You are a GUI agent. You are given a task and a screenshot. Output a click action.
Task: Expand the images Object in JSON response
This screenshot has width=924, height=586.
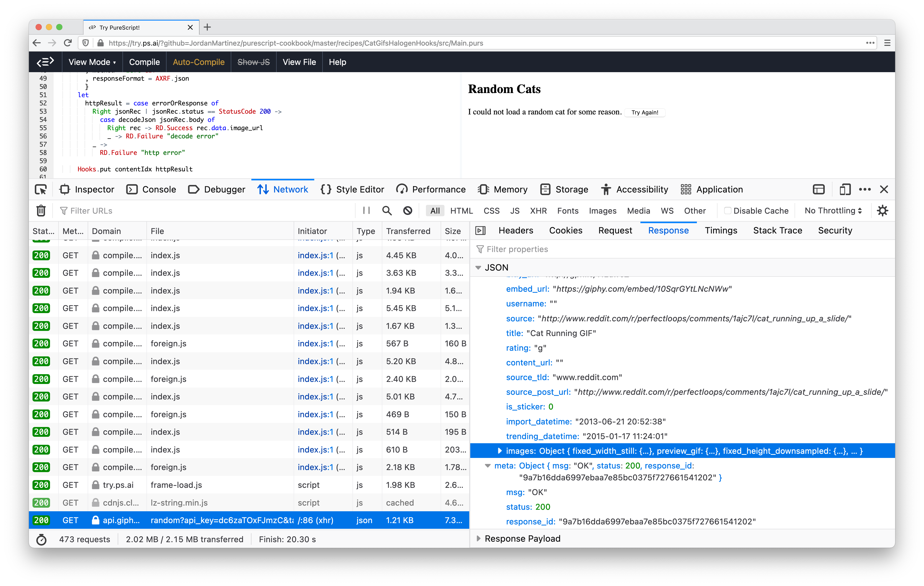[x=500, y=451]
